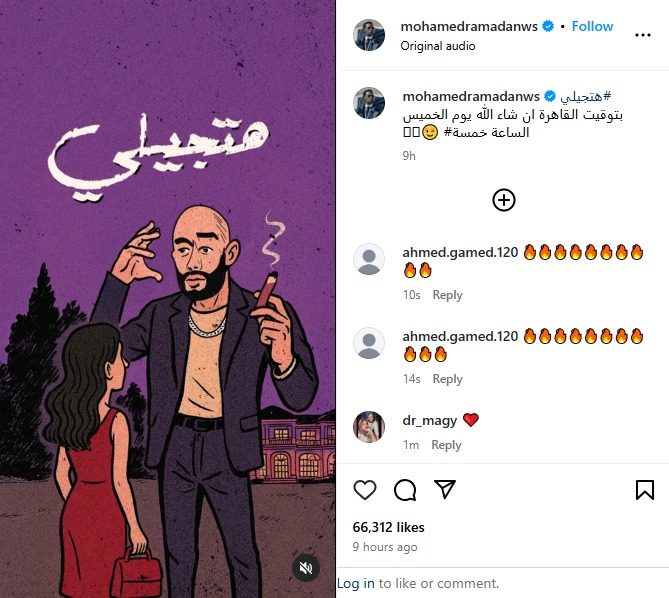Screen dimensions: 669x598
Task: Open the Original audio link
Action: point(438,46)
